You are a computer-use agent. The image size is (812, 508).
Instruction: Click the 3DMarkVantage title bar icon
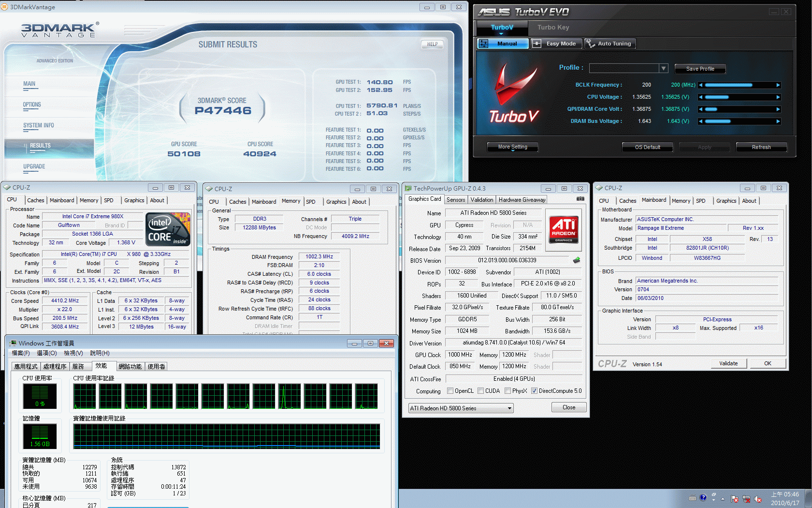[4, 7]
